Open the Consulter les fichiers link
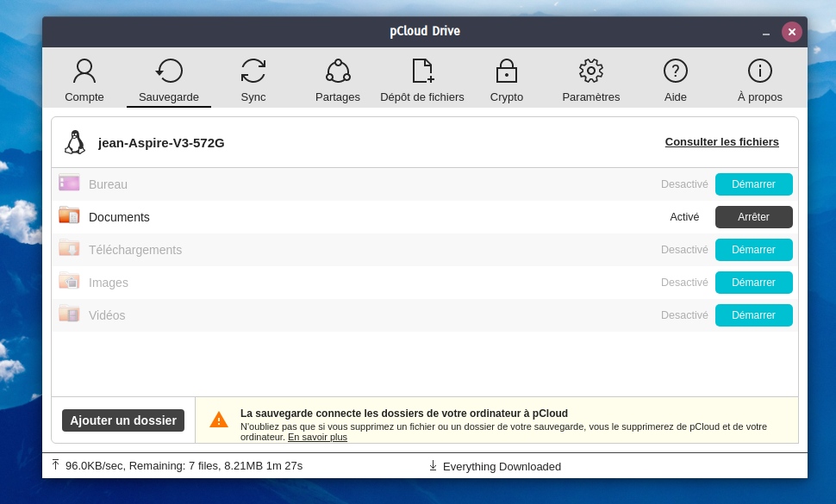This screenshot has width=836, height=504. click(x=721, y=142)
